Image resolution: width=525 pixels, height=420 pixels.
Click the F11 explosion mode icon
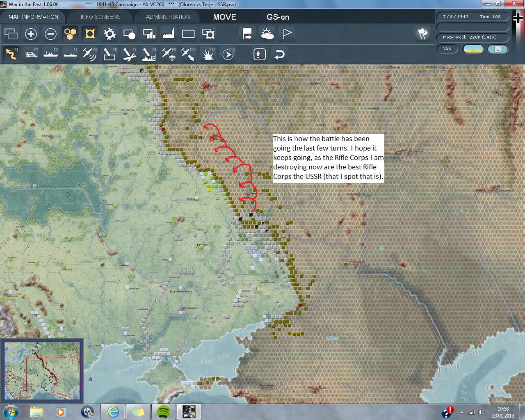point(208,54)
